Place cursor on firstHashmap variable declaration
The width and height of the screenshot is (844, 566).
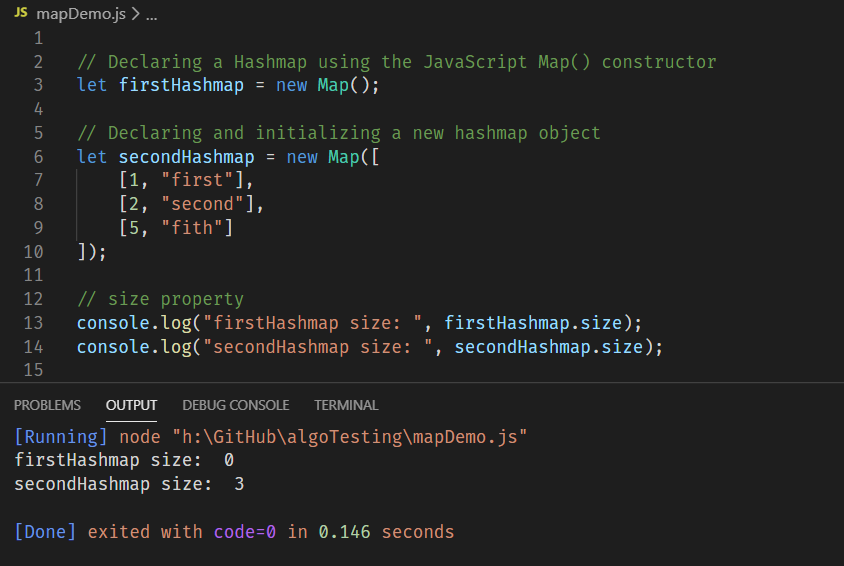[x=181, y=85]
